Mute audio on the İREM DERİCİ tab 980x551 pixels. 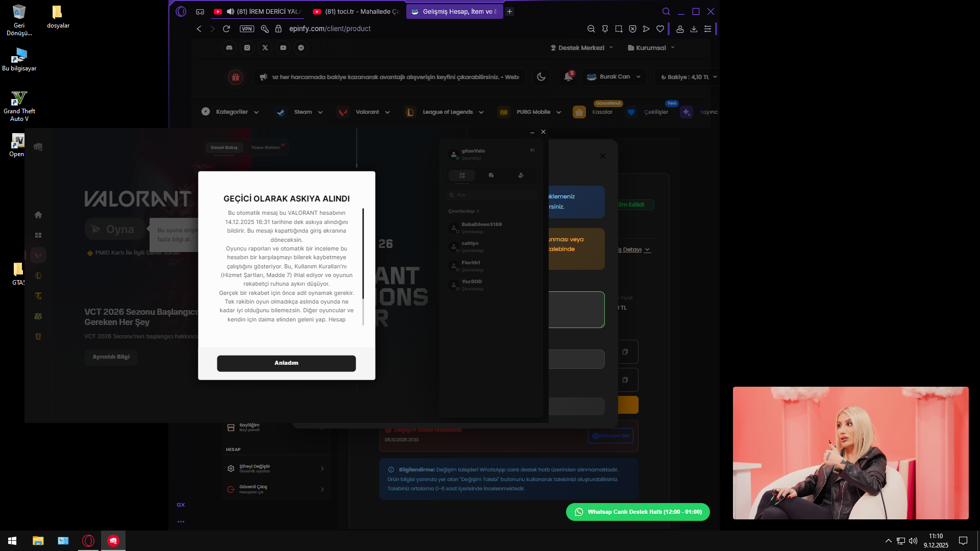pyautogui.click(x=230, y=11)
